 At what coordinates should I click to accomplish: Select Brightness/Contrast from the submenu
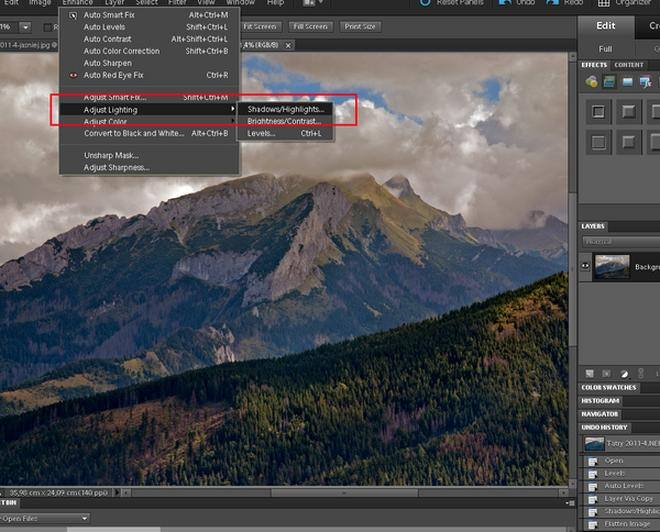pyautogui.click(x=286, y=121)
